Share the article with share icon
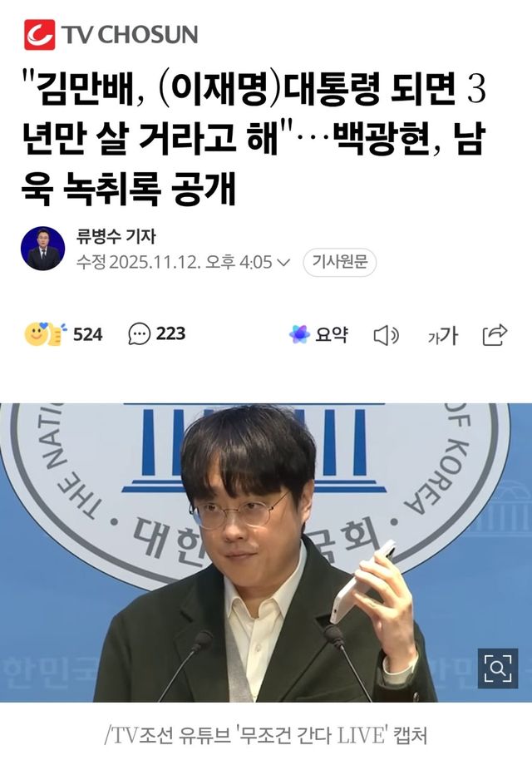Screen dimensions: 532x760 coord(495,334)
